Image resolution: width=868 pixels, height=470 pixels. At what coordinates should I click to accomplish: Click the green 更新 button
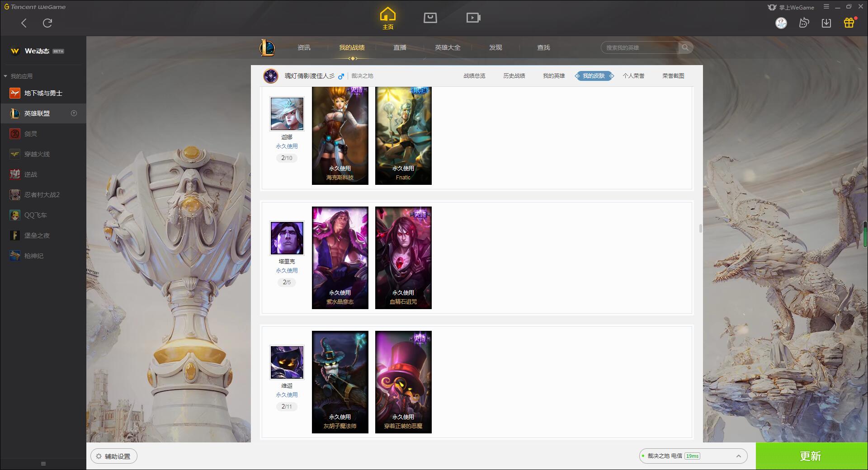point(811,456)
